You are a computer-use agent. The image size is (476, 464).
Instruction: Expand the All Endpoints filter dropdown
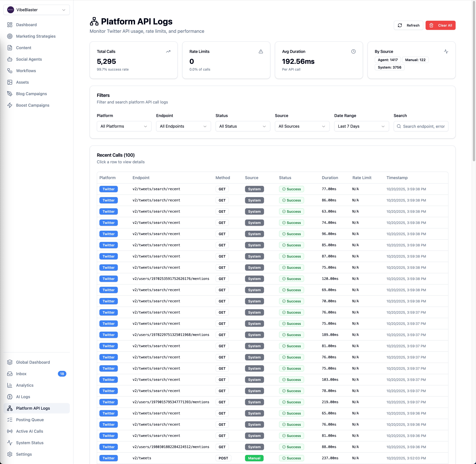click(183, 126)
